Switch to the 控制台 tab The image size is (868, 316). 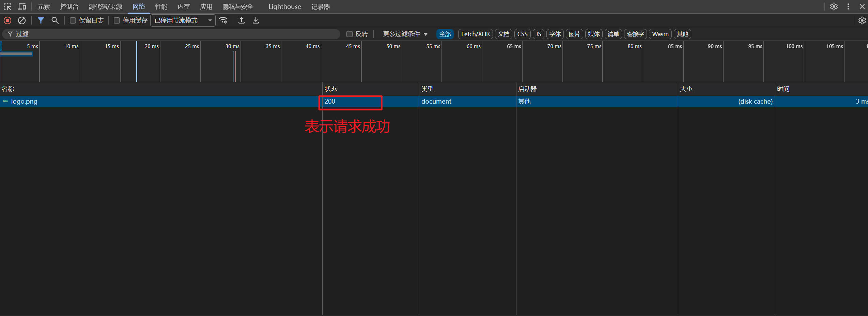click(x=69, y=6)
